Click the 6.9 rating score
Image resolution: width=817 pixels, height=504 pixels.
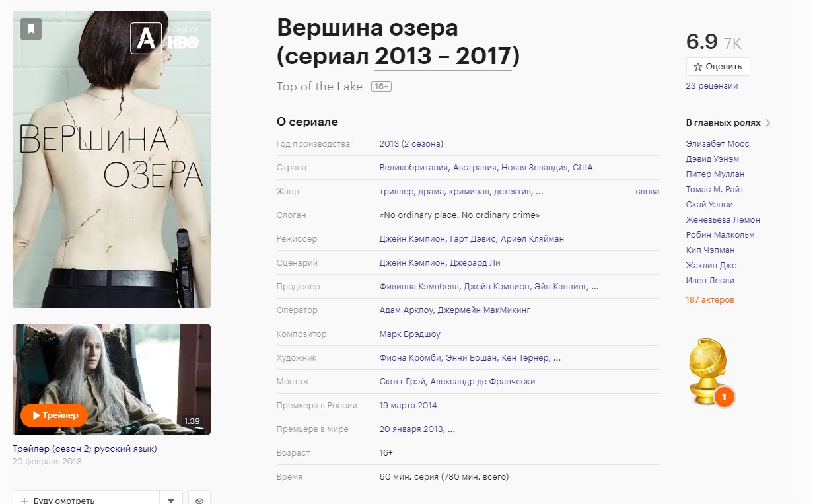click(x=702, y=42)
